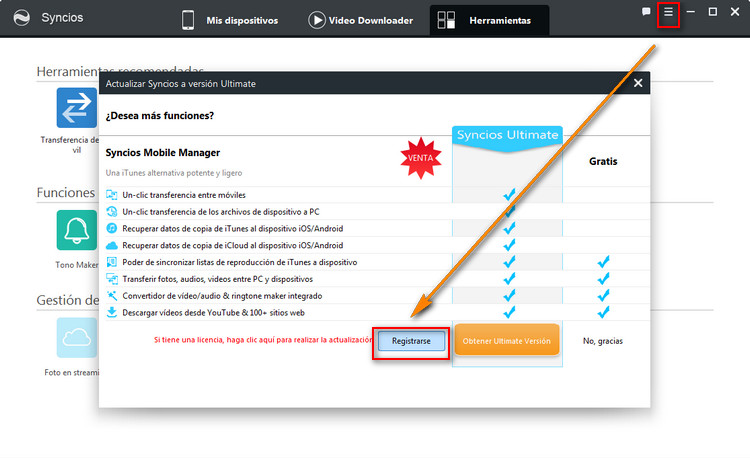
Task: Click the sincronizar listas de reproducción icon
Action: [111, 262]
